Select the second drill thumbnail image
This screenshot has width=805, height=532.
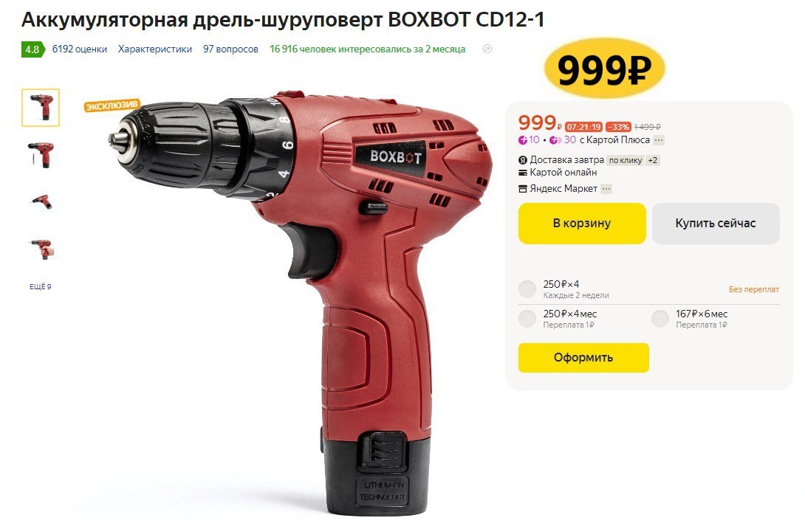[x=41, y=155]
